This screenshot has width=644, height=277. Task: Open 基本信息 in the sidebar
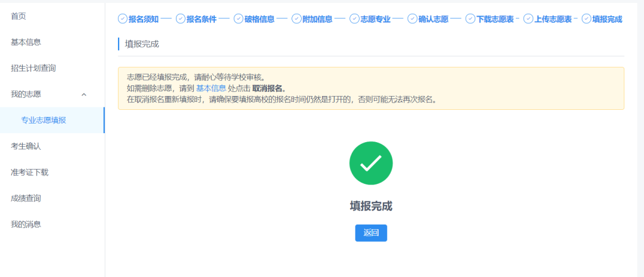[x=26, y=42]
